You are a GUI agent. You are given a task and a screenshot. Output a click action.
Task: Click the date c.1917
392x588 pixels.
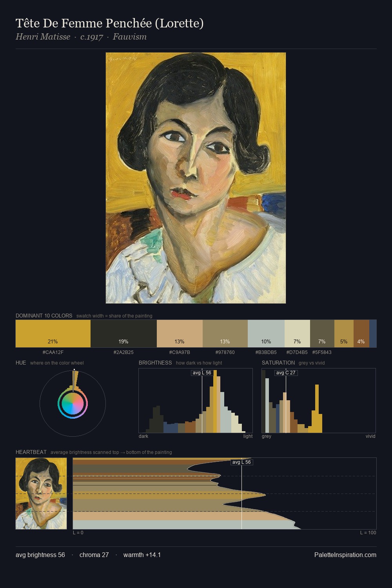click(91, 37)
